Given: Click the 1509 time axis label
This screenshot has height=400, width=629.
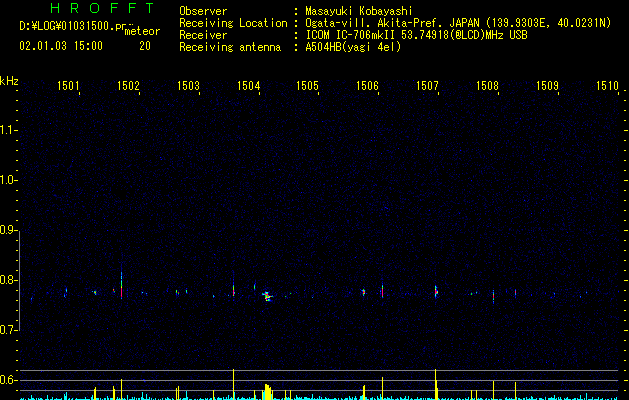Looking at the screenshot, I should tap(547, 85).
